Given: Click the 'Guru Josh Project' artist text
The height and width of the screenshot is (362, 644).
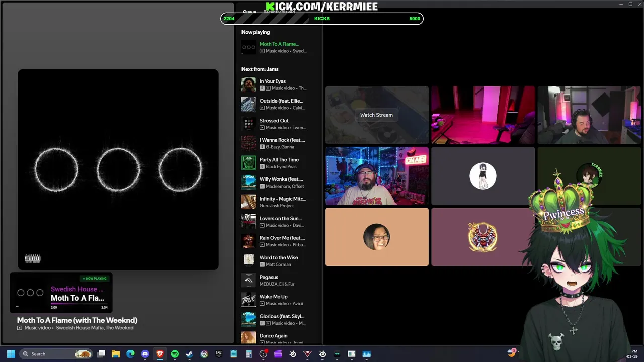Looking at the screenshot, I should pos(277,206).
